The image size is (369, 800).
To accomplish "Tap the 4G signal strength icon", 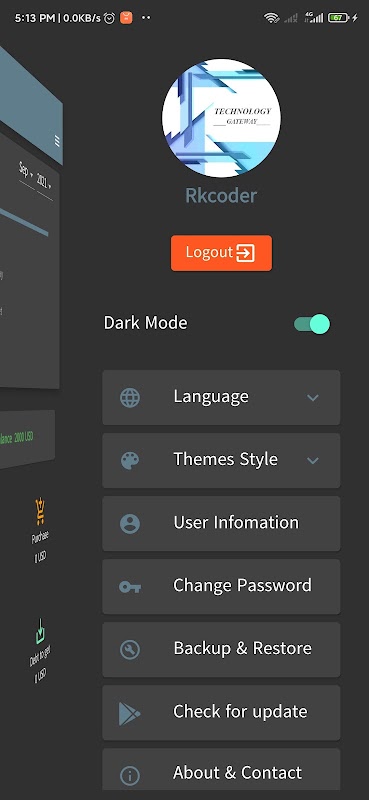I will pos(313,18).
